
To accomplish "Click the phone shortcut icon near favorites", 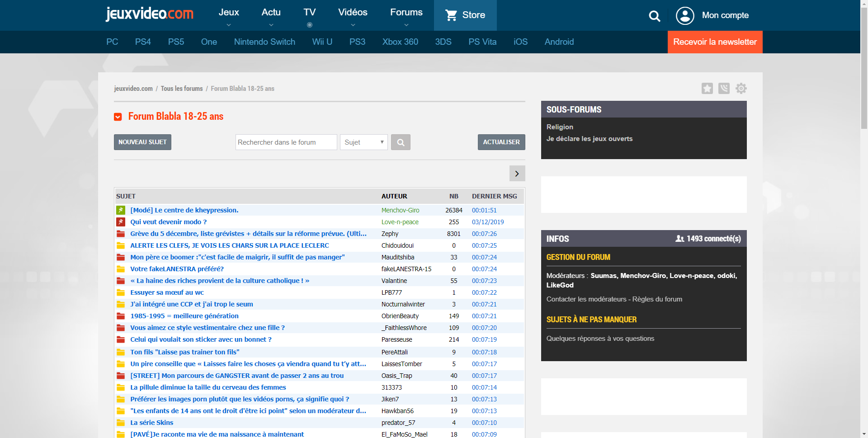I will pyautogui.click(x=724, y=88).
